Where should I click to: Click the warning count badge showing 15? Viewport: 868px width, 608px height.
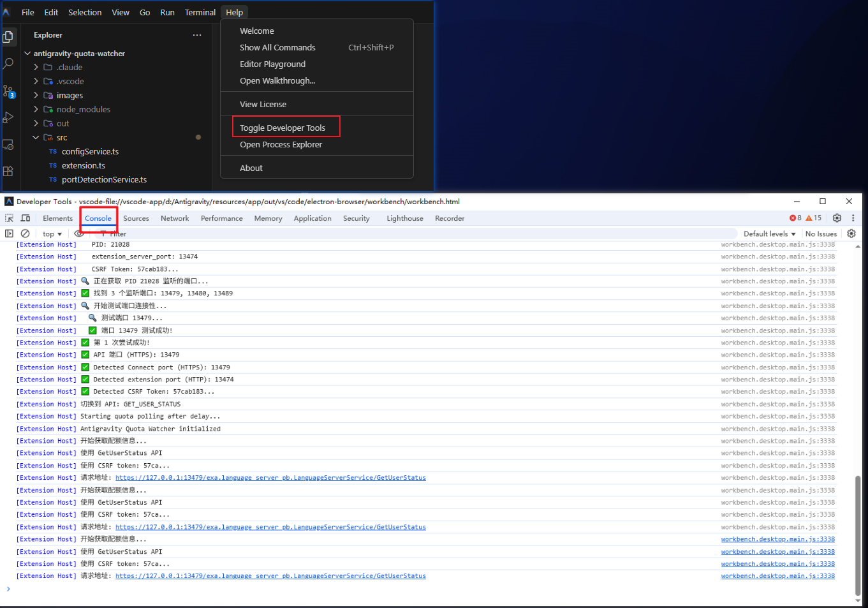814,218
